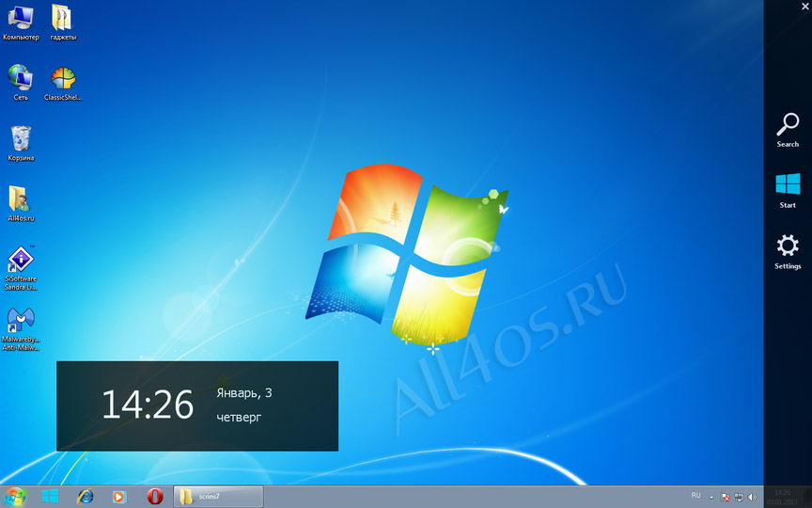Select the Сеть network desktop icon
Viewport: 812px width, 508px height.
(x=21, y=83)
